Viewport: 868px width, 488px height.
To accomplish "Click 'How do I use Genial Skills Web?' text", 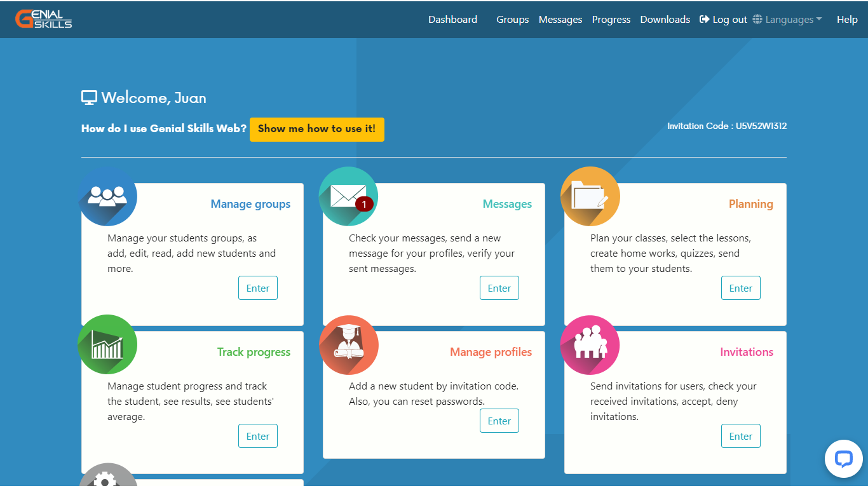I will click(164, 128).
